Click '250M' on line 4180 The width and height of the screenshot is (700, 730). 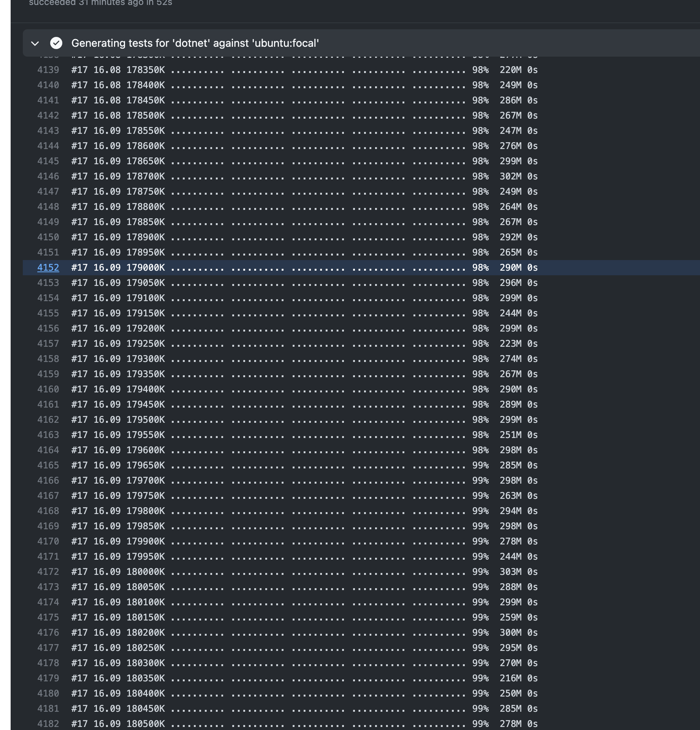pyautogui.click(x=510, y=693)
